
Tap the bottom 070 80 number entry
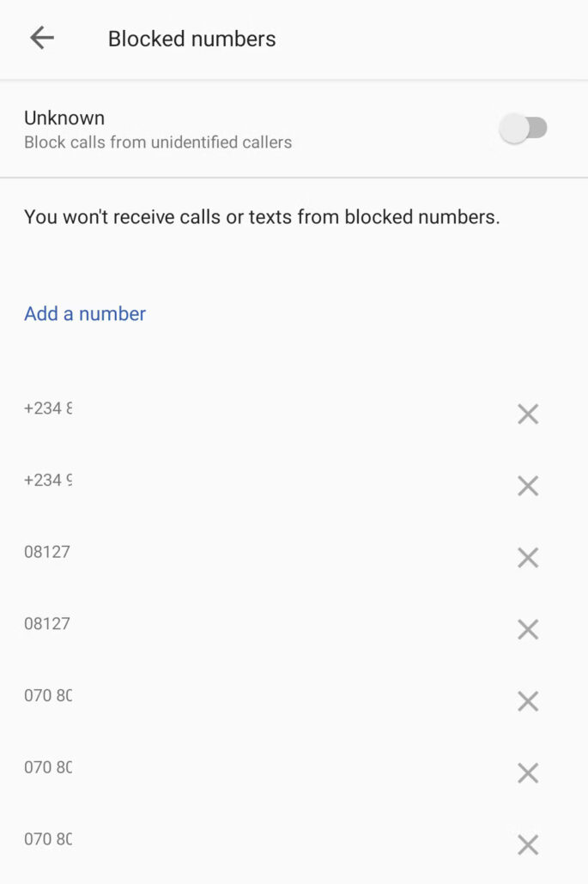pos(48,839)
